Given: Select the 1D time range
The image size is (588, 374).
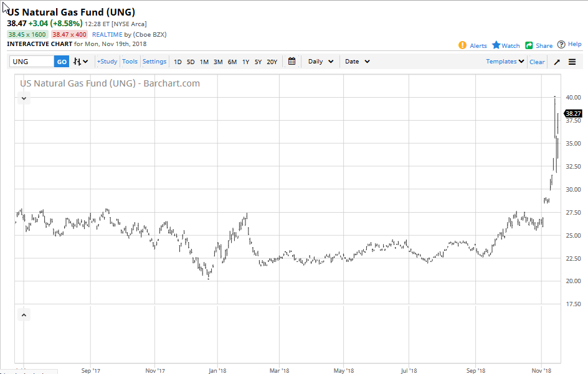Looking at the screenshot, I should pos(178,62).
